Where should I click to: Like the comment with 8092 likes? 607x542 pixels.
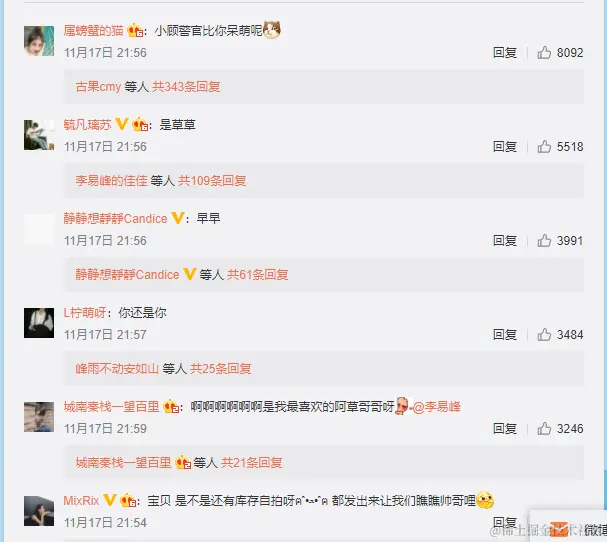(544, 52)
